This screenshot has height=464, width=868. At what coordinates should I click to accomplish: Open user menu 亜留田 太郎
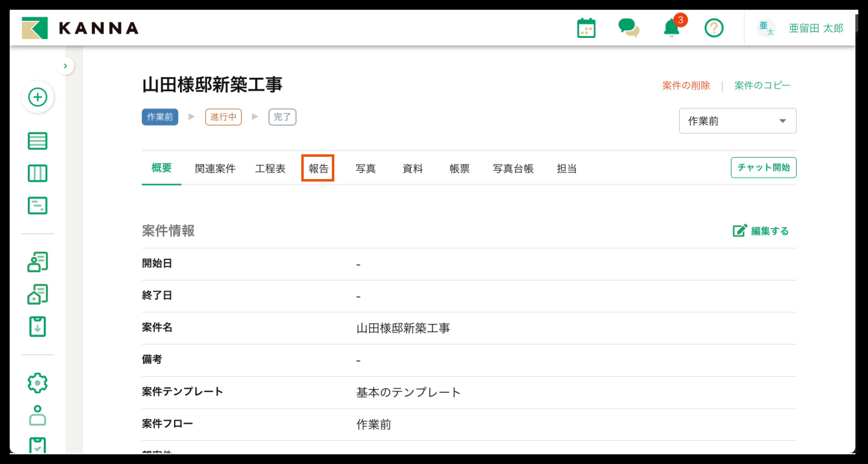coord(815,28)
